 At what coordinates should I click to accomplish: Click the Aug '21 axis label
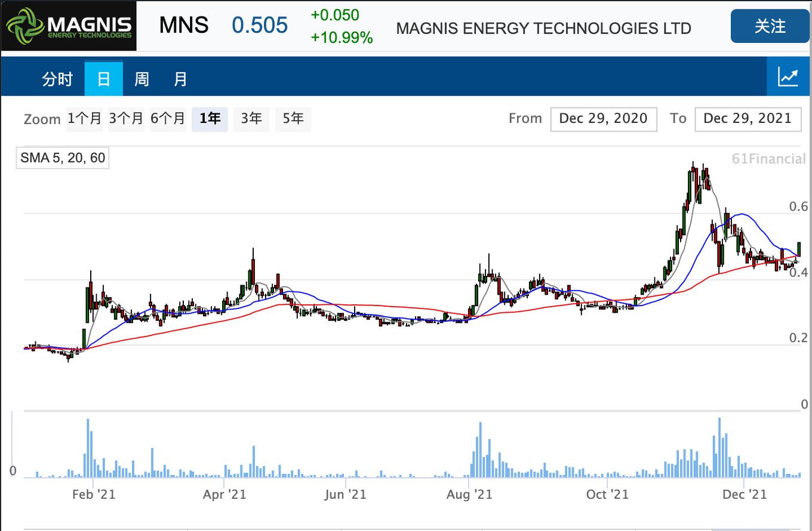470,495
